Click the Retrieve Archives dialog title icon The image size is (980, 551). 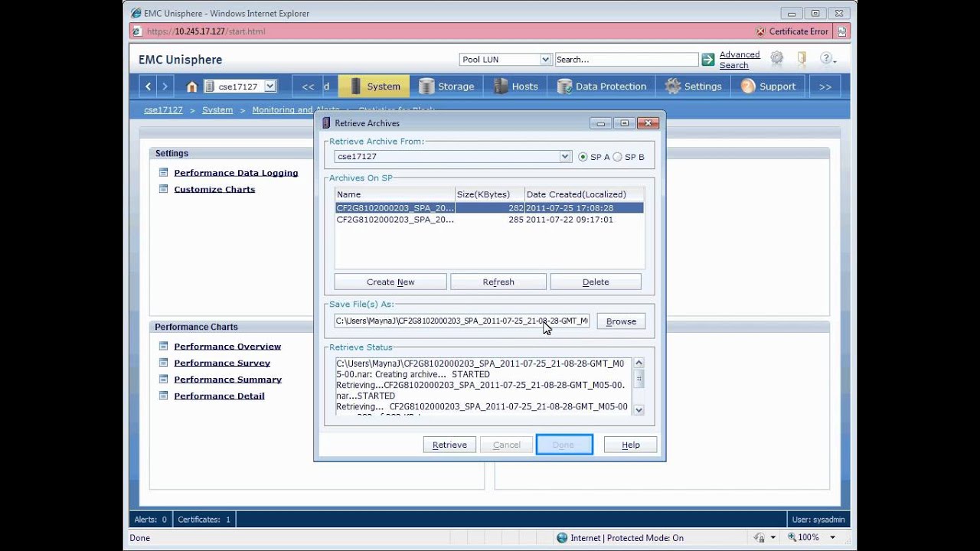coord(326,122)
